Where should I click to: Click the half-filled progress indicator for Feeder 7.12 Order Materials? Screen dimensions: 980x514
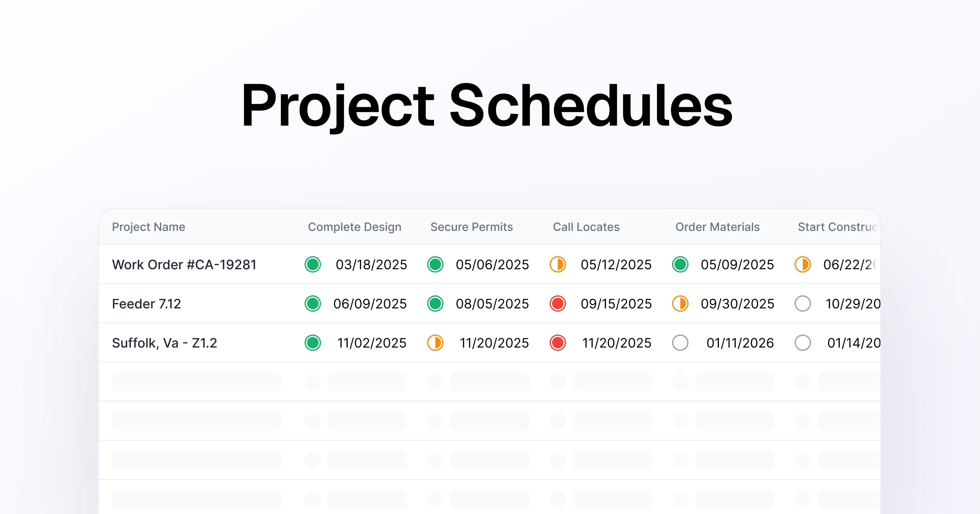(680, 304)
